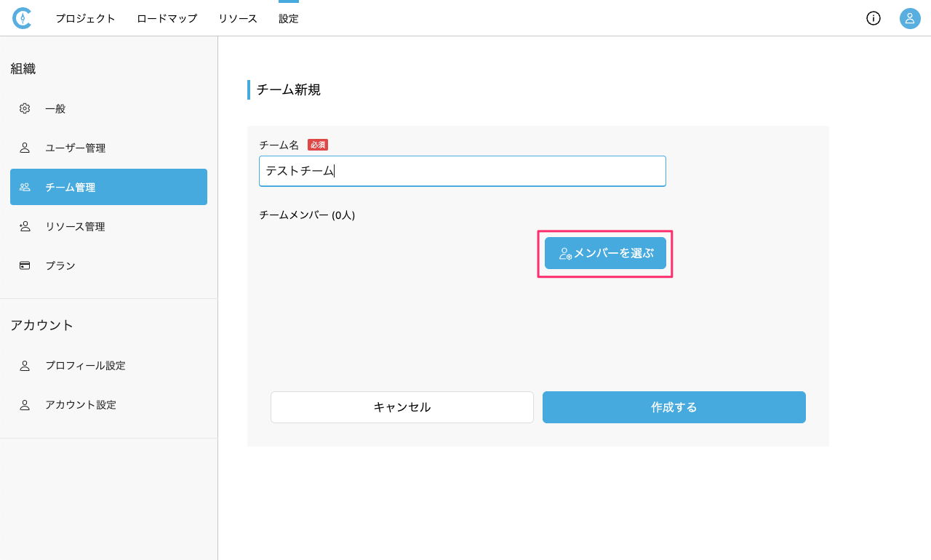Open the user avatar icon menu
Image resolution: width=931 pixels, height=560 pixels.
(x=910, y=18)
